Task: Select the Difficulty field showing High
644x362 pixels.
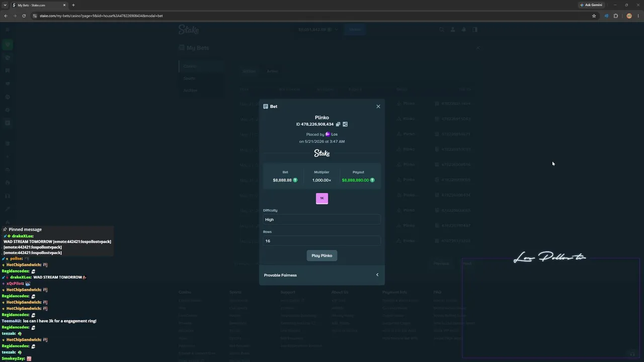Action: coord(322,219)
